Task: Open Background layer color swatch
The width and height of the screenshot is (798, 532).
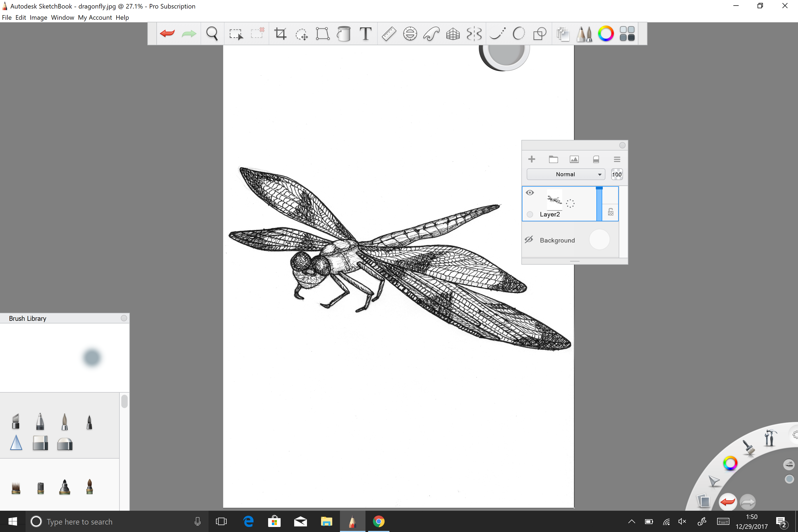Action: pyautogui.click(x=599, y=240)
